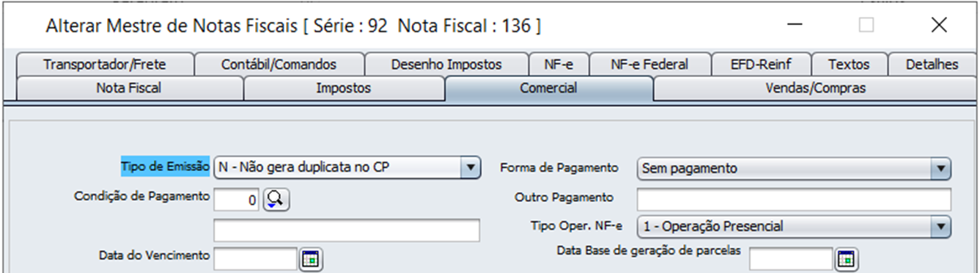Open the NF-e Federal tab
This screenshot has width=980, height=273.
649,65
